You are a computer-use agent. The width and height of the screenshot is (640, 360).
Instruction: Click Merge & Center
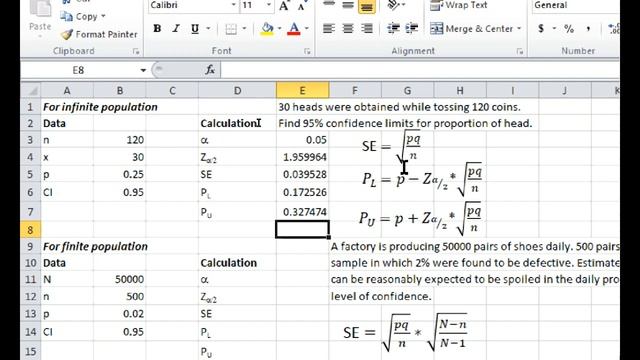pyautogui.click(x=471, y=29)
